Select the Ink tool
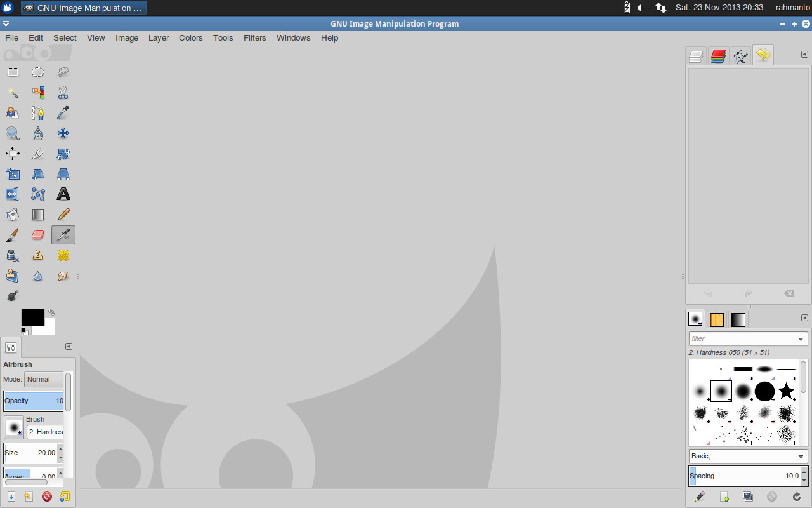 pos(13,255)
